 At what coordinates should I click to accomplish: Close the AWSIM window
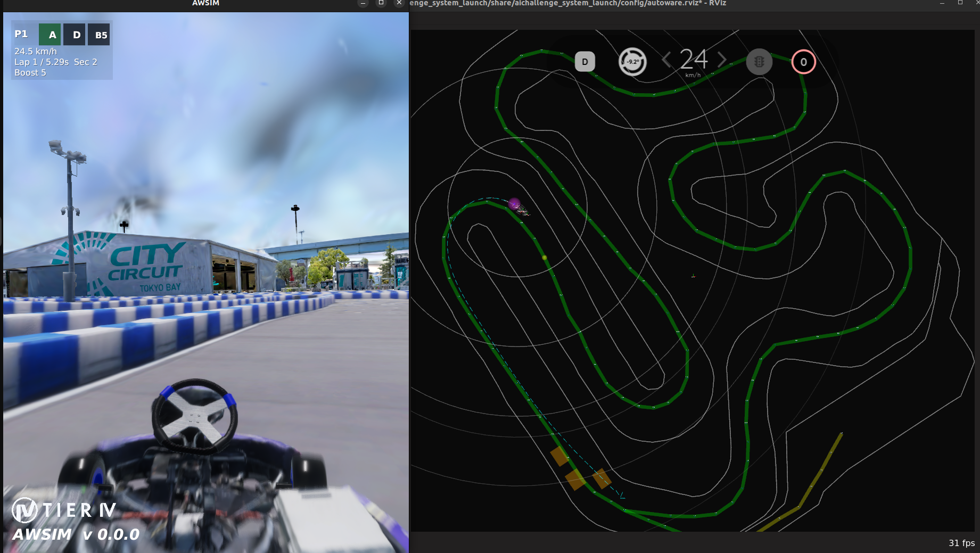tap(399, 3)
